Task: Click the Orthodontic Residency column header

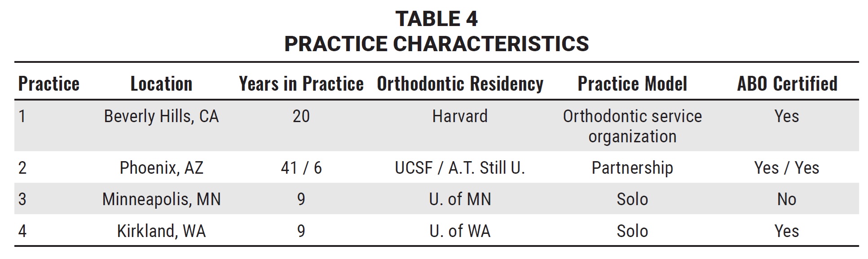Action: (x=460, y=84)
